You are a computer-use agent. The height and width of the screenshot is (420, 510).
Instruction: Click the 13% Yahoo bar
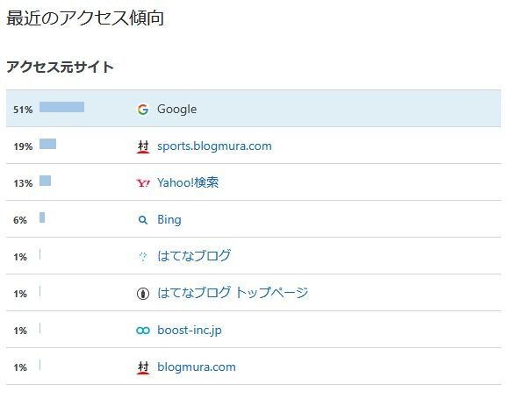tap(46, 181)
